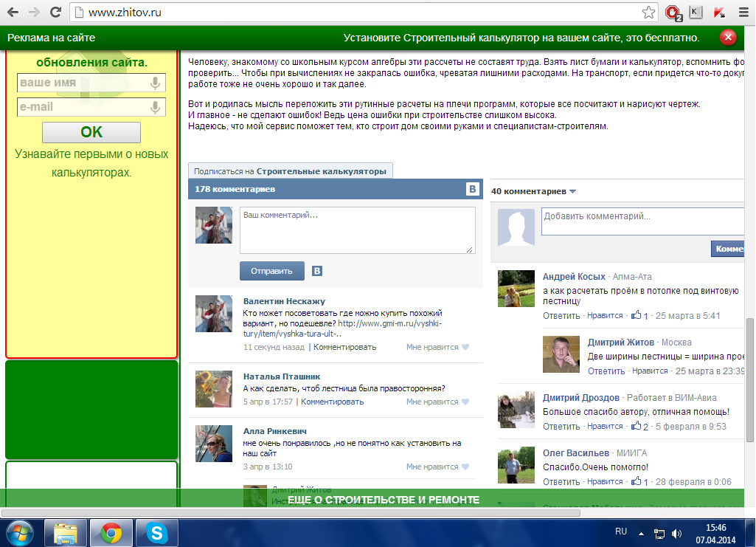
Task: Like Валентин Нескажу's comment with heart icon
Action: click(x=465, y=347)
